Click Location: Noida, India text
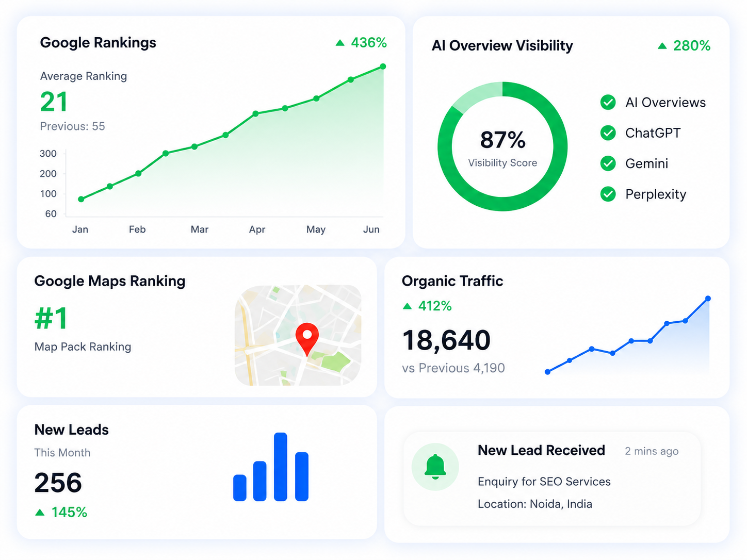Viewport: 747px width, 560px height. click(535, 504)
